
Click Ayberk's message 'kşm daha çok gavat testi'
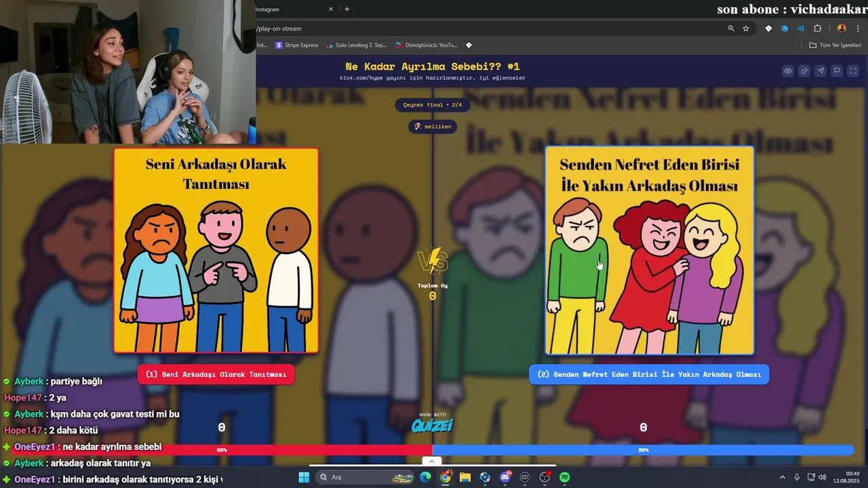click(x=115, y=414)
